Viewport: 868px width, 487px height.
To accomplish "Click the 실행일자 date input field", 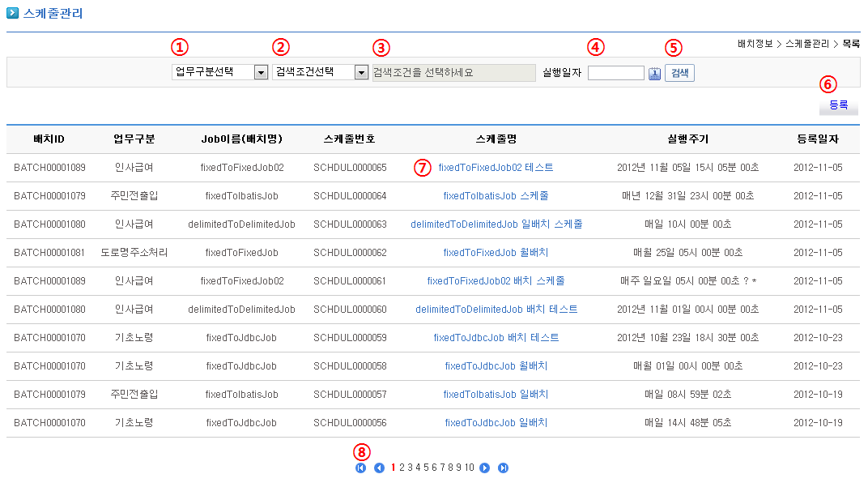I will [615, 73].
